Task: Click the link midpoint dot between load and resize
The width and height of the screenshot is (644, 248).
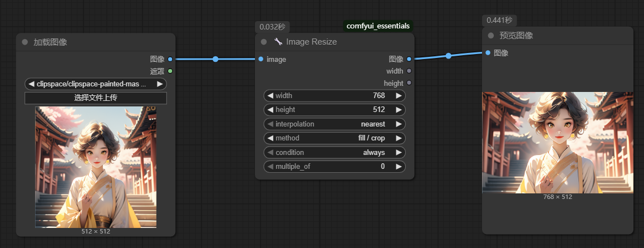Action: coord(215,59)
